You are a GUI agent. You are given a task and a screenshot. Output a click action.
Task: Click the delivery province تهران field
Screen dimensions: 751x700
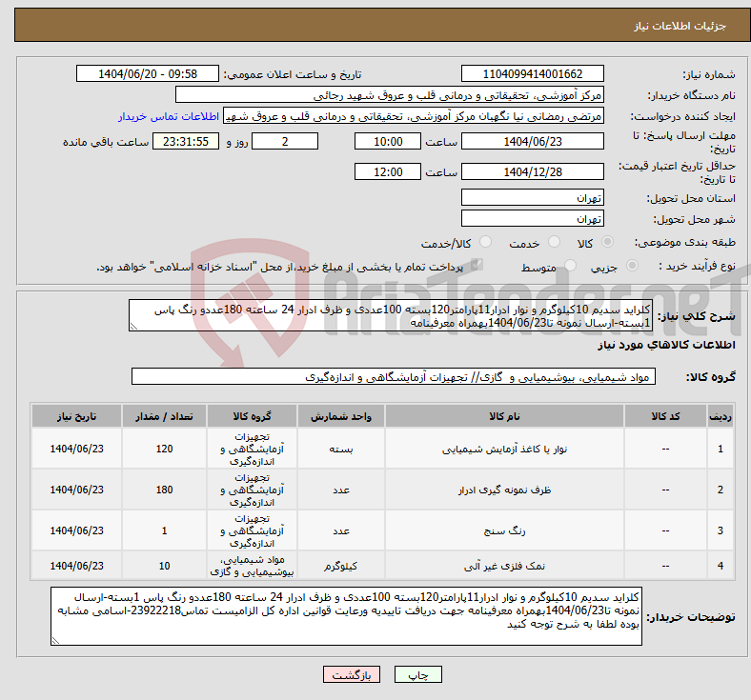pyautogui.click(x=532, y=197)
